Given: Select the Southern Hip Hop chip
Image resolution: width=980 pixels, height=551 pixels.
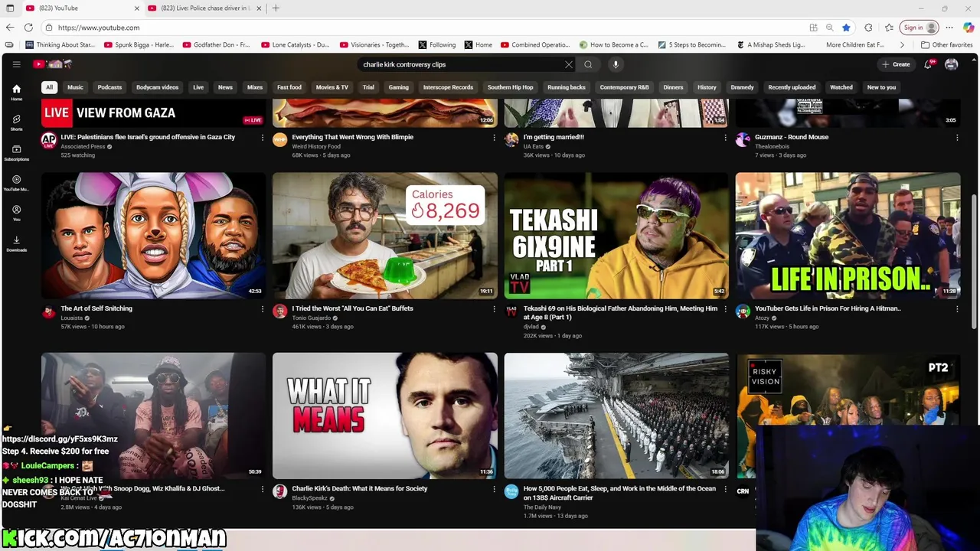Looking at the screenshot, I should pyautogui.click(x=510, y=87).
